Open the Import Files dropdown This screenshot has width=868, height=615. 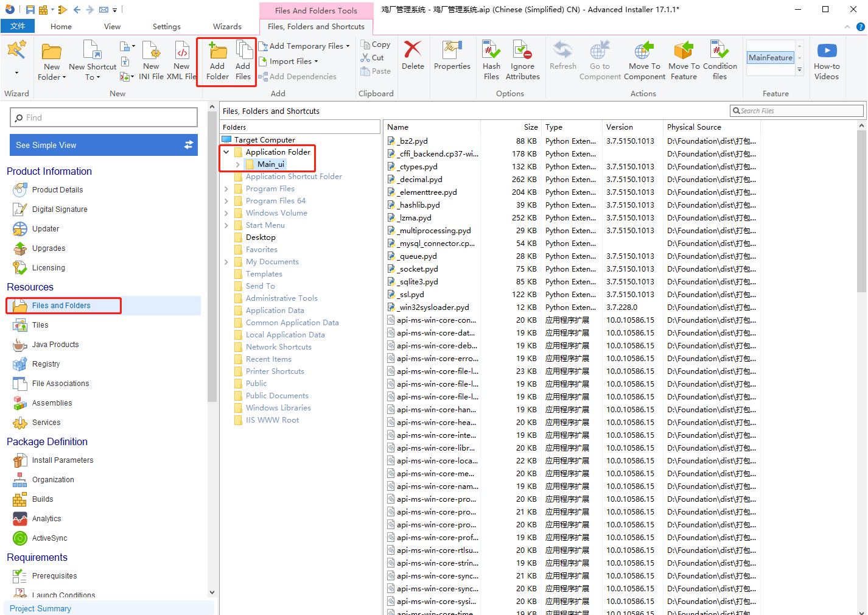pyautogui.click(x=290, y=61)
